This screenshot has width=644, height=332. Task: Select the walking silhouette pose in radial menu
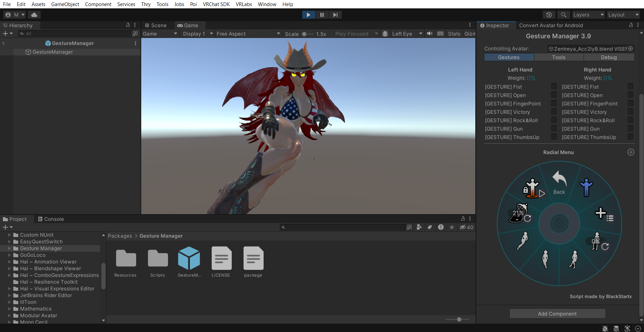coord(574,259)
